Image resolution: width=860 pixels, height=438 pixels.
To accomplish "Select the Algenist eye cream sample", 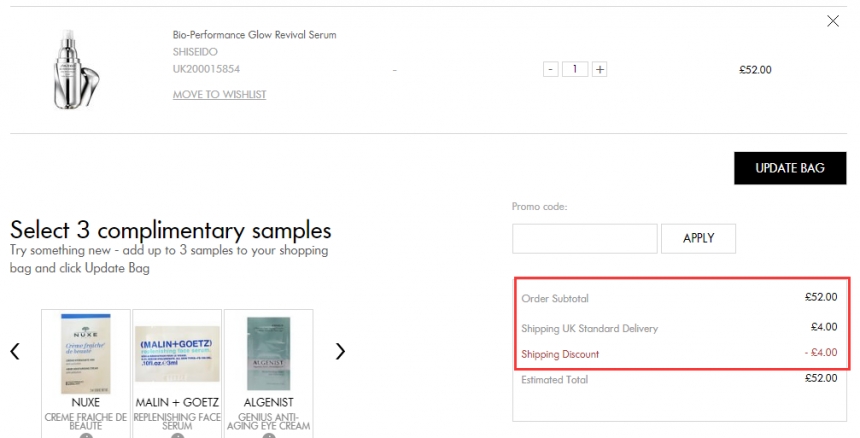I will tap(269, 354).
